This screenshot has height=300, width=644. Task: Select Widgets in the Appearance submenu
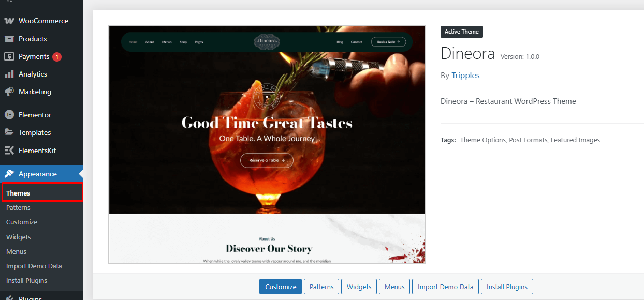(x=19, y=237)
